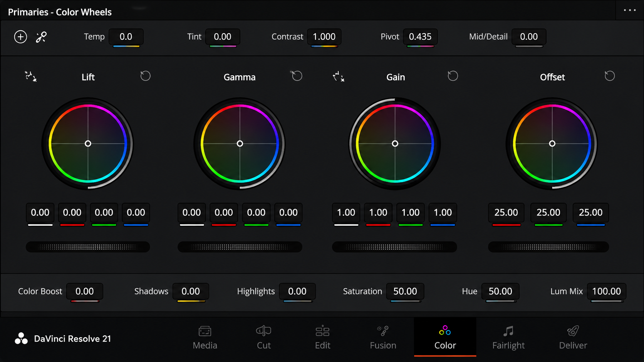Pick white point using Gain picker icon
Viewport: 644px width, 362px height.
pyautogui.click(x=338, y=76)
